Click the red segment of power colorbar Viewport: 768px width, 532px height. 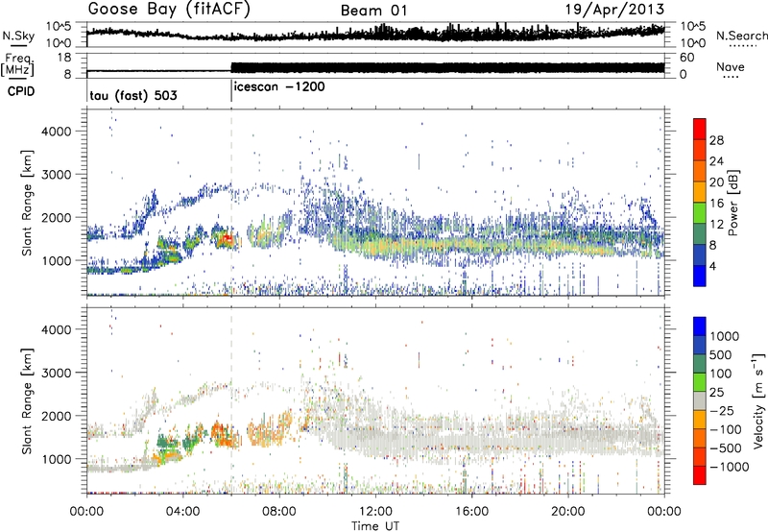(x=700, y=129)
